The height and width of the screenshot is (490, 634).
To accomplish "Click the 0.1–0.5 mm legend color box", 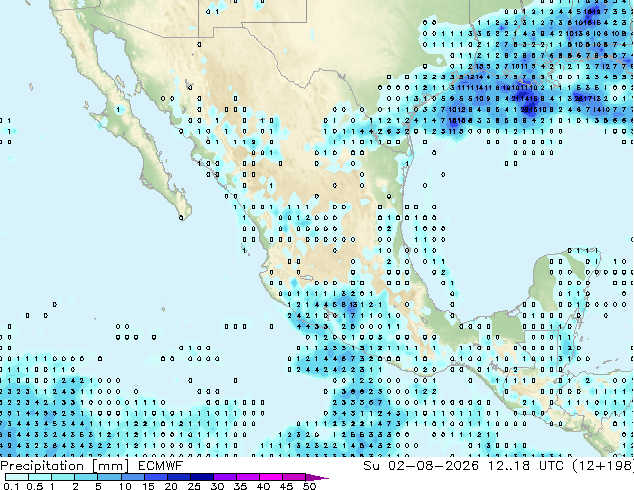I will [17, 477].
